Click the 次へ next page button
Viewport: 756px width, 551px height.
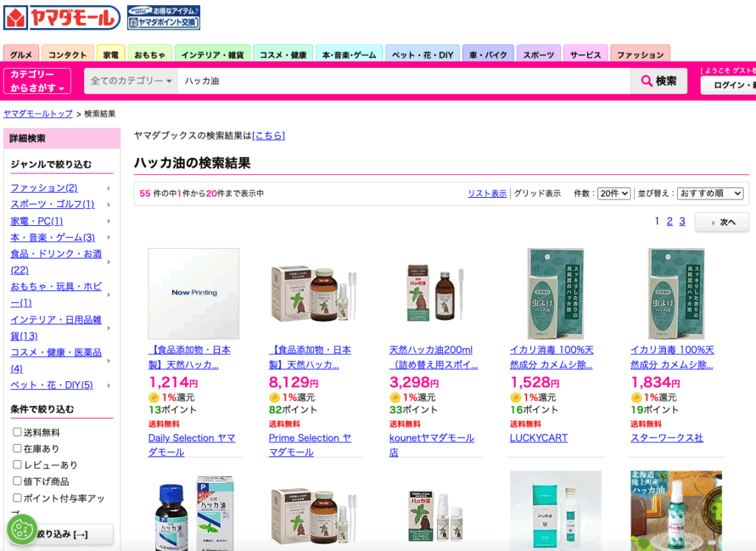click(722, 222)
